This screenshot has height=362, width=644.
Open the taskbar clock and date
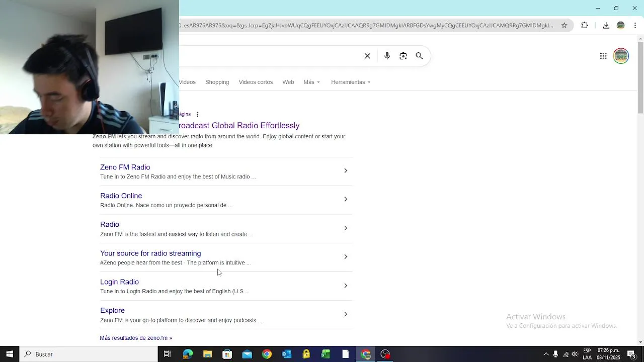pyautogui.click(x=608, y=354)
